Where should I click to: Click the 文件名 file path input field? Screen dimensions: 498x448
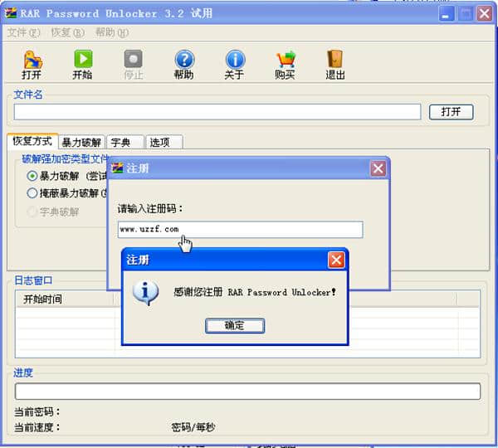(x=217, y=112)
